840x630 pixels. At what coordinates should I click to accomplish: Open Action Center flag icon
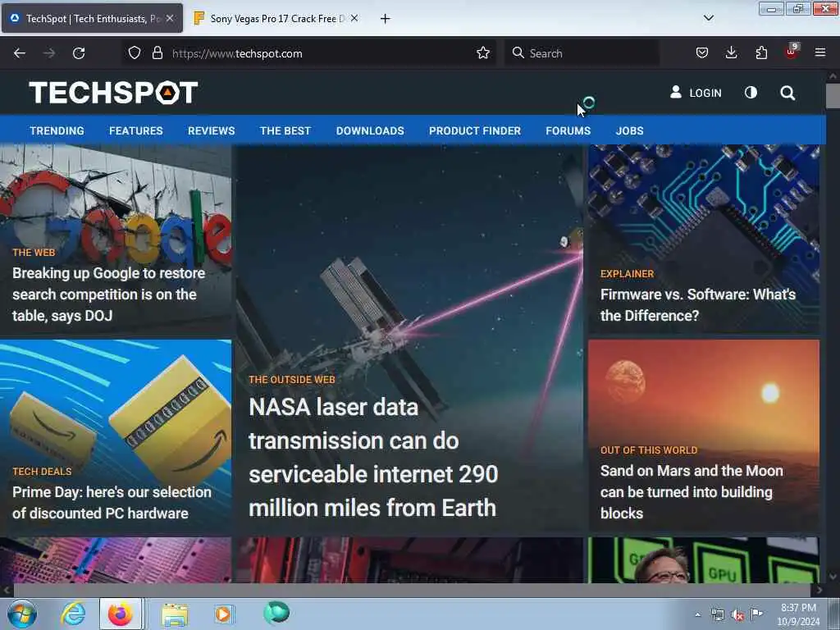coord(756,614)
